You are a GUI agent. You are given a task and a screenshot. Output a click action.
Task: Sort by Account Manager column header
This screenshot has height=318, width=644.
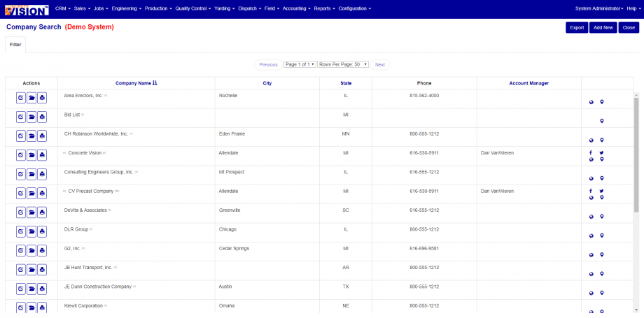[529, 83]
